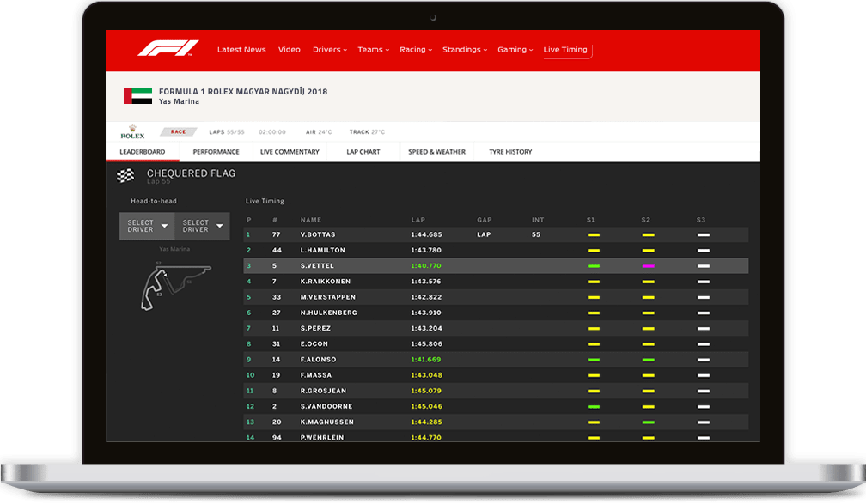Click the red RACE session badge
866x504 pixels.
click(x=179, y=132)
